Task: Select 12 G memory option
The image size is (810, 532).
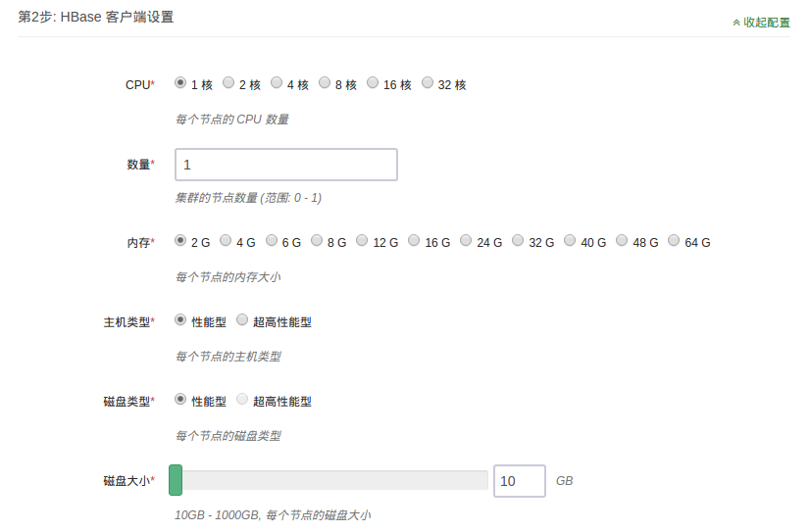Action: pos(362,240)
